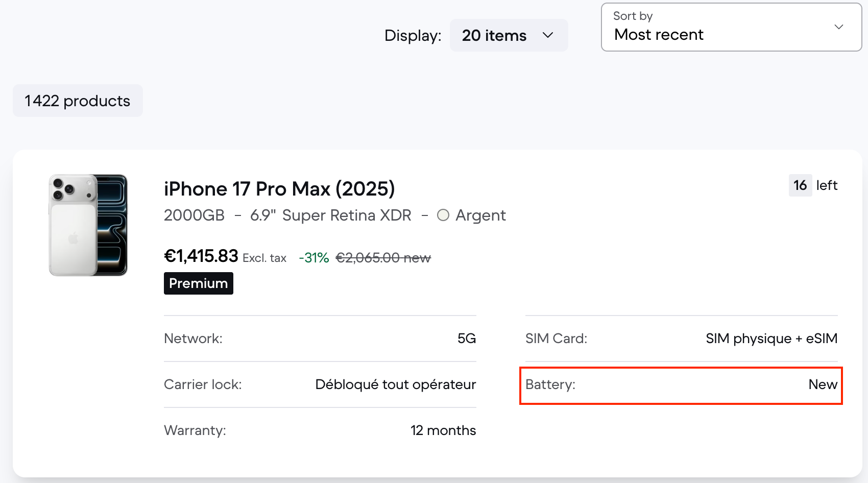
Task: Click the Warranty 12 months row
Action: tap(320, 430)
